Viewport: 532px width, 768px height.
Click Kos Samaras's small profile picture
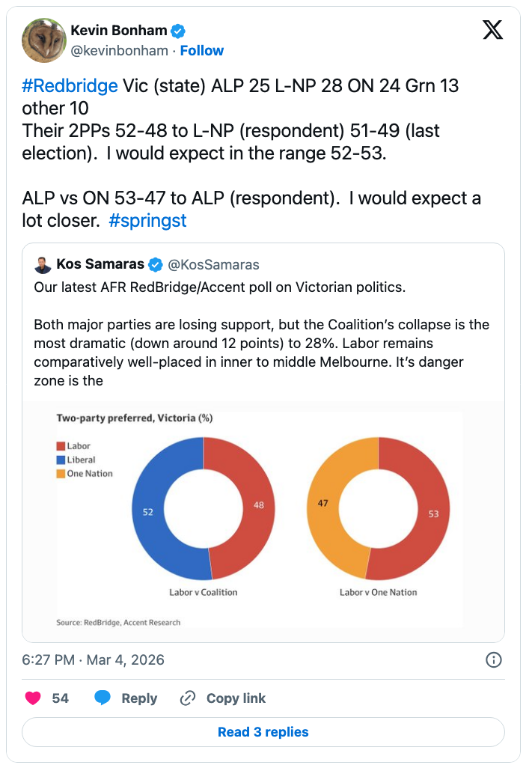pyautogui.click(x=43, y=264)
